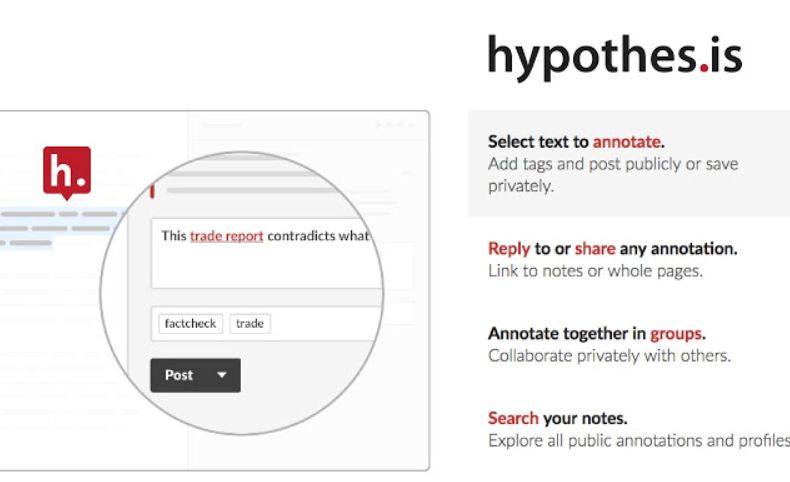
Task: Click the red highlight marker above annotation box
Action: pyautogui.click(x=152, y=191)
